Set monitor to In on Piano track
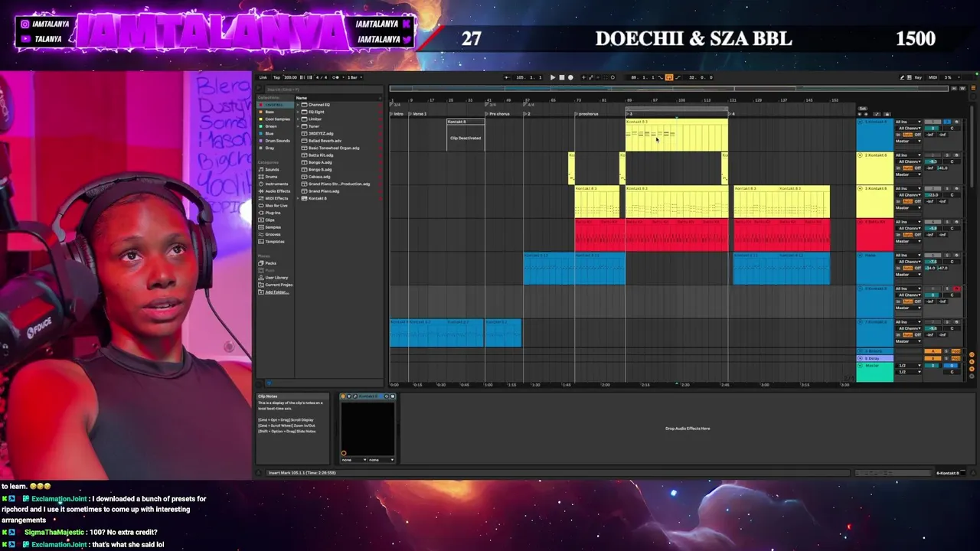The height and width of the screenshot is (551, 980). [x=899, y=268]
